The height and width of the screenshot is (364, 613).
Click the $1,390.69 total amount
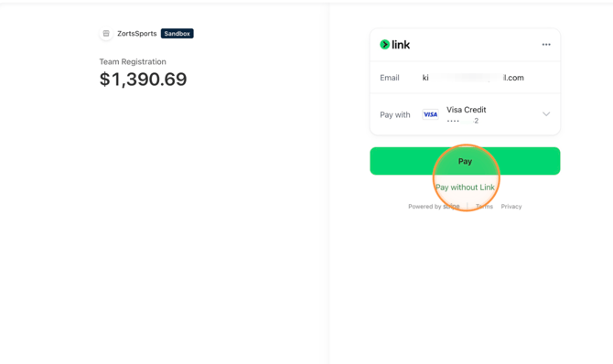coord(143,80)
